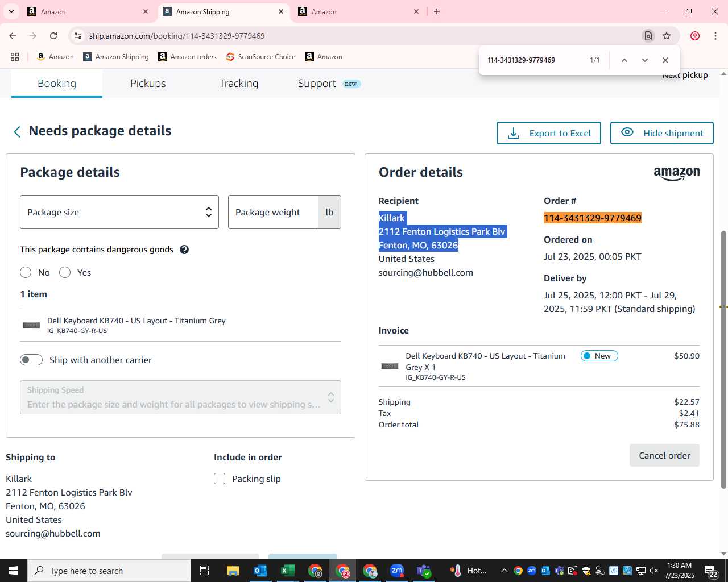Open the first Amazon bookmark in bar

tap(55, 57)
